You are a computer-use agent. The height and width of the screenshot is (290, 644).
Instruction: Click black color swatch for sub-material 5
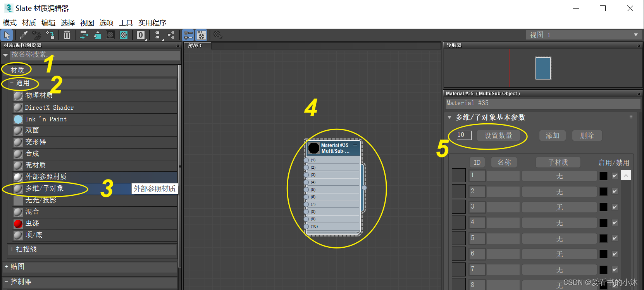tap(603, 238)
